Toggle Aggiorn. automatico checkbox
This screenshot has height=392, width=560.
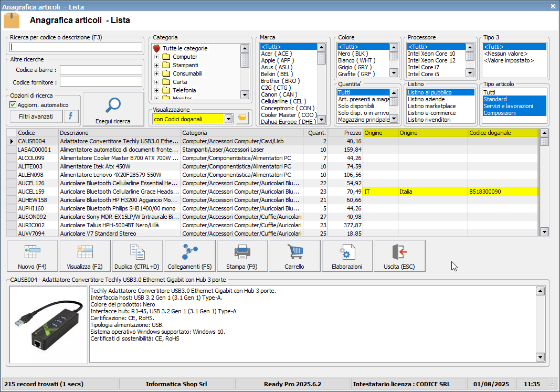tap(13, 105)
